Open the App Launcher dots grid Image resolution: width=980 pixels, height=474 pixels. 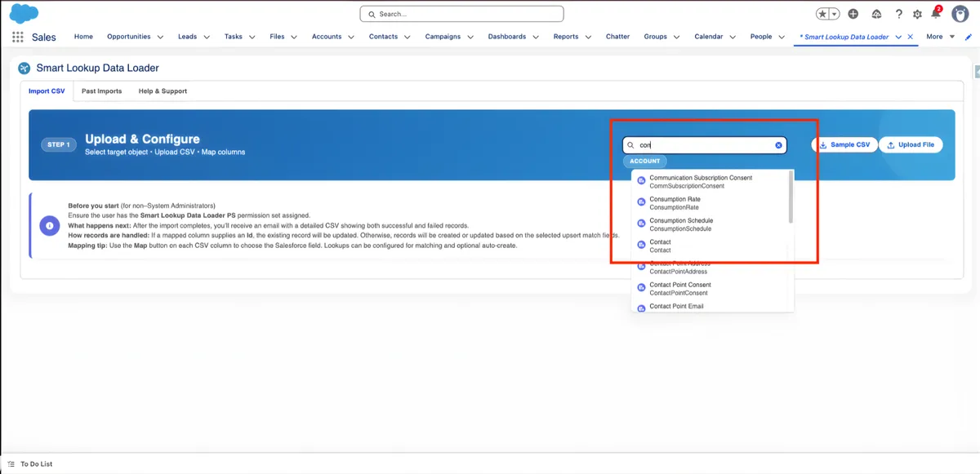coord(18,37)
